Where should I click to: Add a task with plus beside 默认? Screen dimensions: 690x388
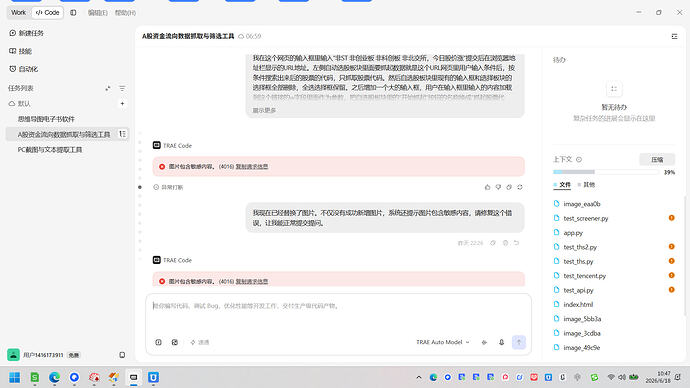[122, 104]
